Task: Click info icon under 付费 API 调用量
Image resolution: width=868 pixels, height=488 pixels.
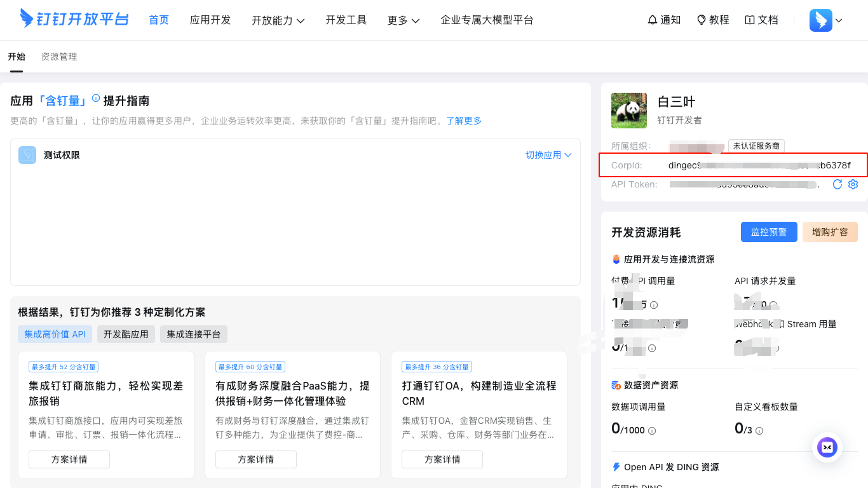Action: [x=654, y=305]
